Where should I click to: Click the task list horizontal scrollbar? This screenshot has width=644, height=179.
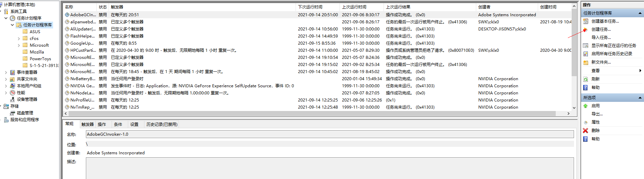(317, 114)
